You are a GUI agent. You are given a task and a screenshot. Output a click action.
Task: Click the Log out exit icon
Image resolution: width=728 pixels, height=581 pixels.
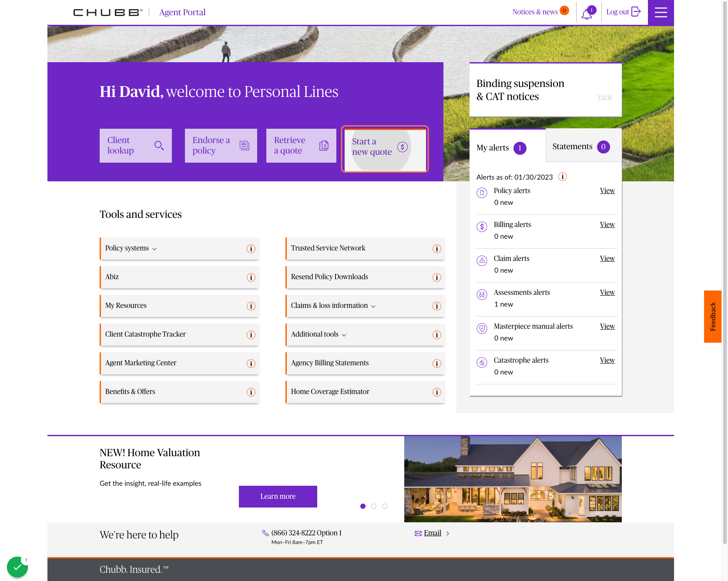(636, 12)
